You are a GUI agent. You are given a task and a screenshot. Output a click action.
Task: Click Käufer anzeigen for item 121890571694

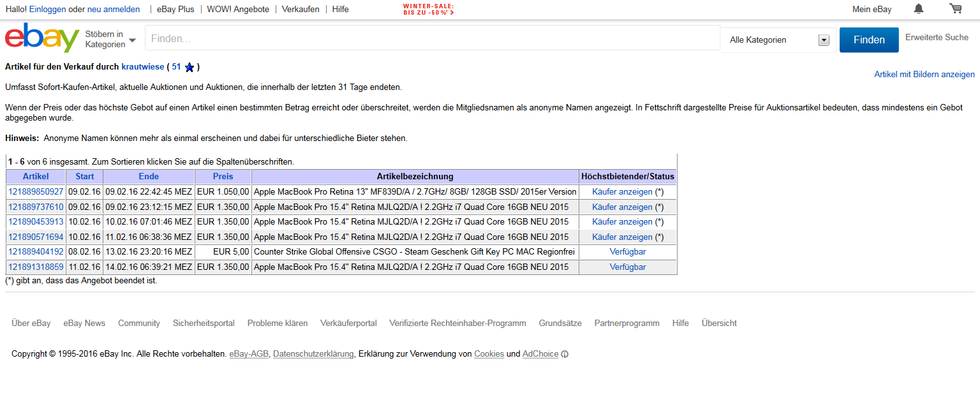tap(622, 237)
